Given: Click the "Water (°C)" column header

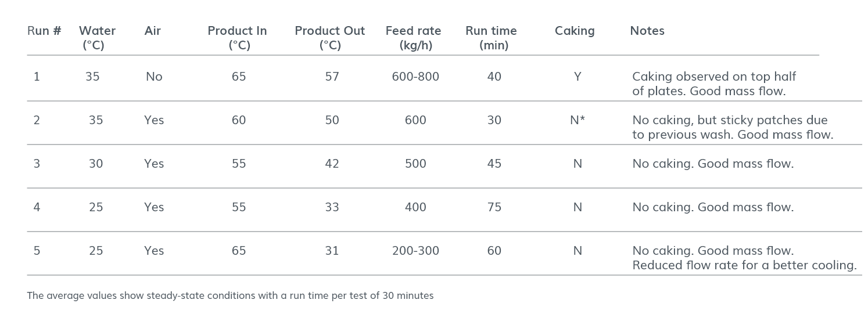Looking at the screenshot, I should tap(97, 38).
